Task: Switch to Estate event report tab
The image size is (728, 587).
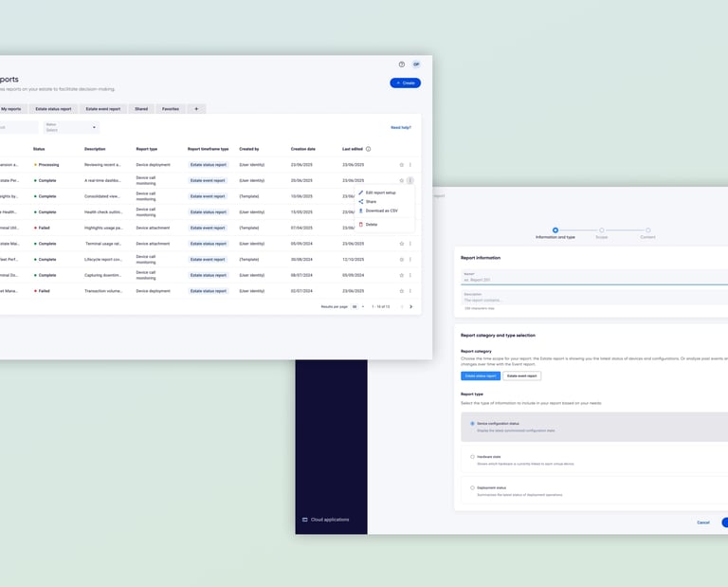Action: (103, 109)
